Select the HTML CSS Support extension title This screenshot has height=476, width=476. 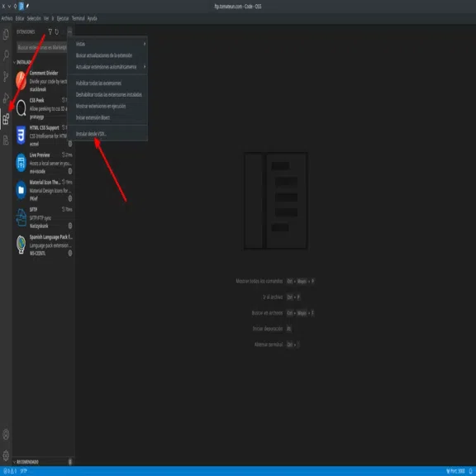tap(44, 127)
